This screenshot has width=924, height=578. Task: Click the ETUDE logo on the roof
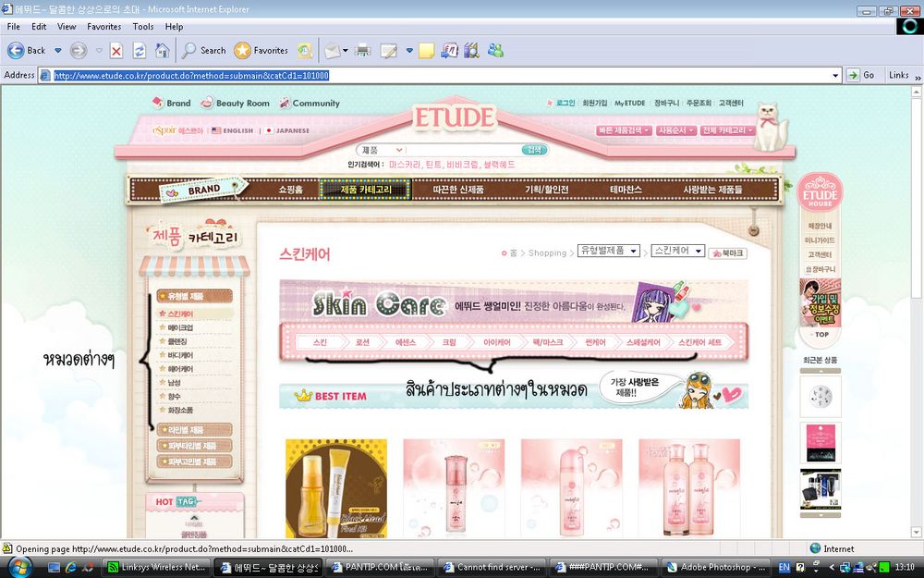click(x=454, y=117)
